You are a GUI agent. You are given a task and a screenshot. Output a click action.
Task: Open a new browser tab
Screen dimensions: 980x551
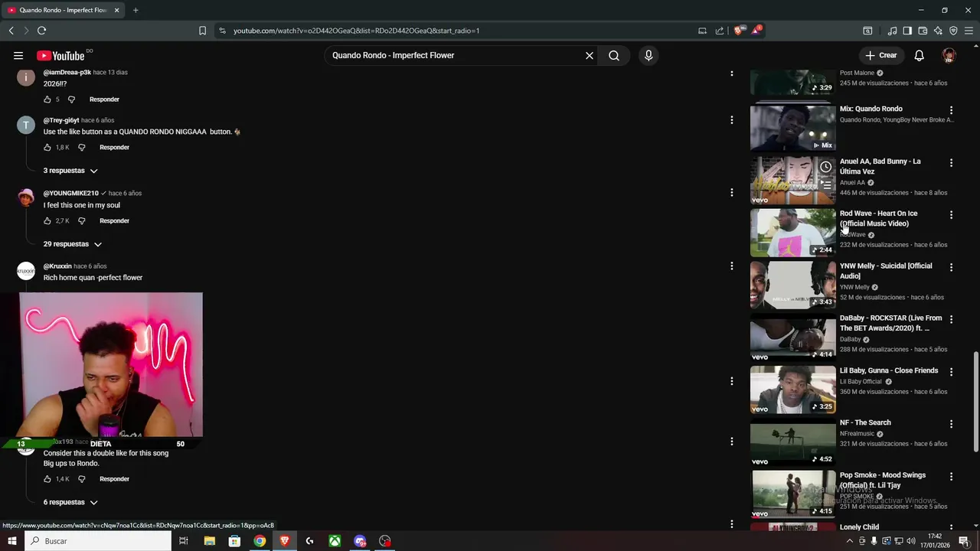click(x=136, y=10)
